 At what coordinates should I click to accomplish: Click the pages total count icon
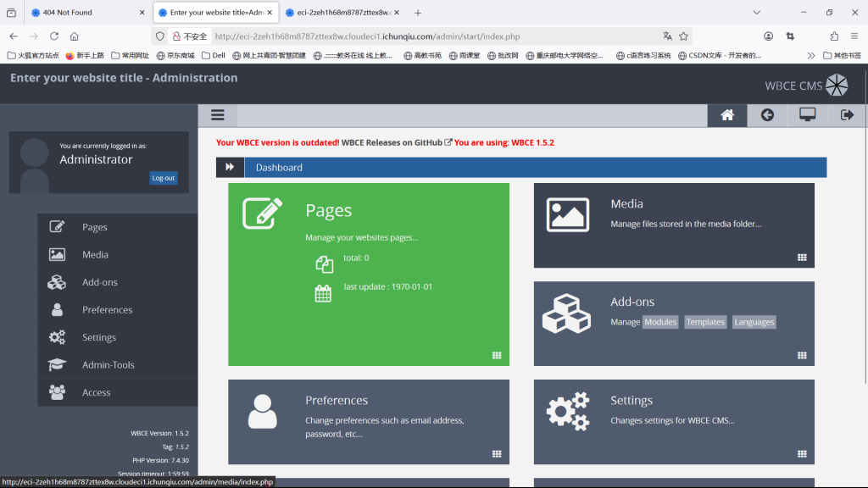coord(325,264)
